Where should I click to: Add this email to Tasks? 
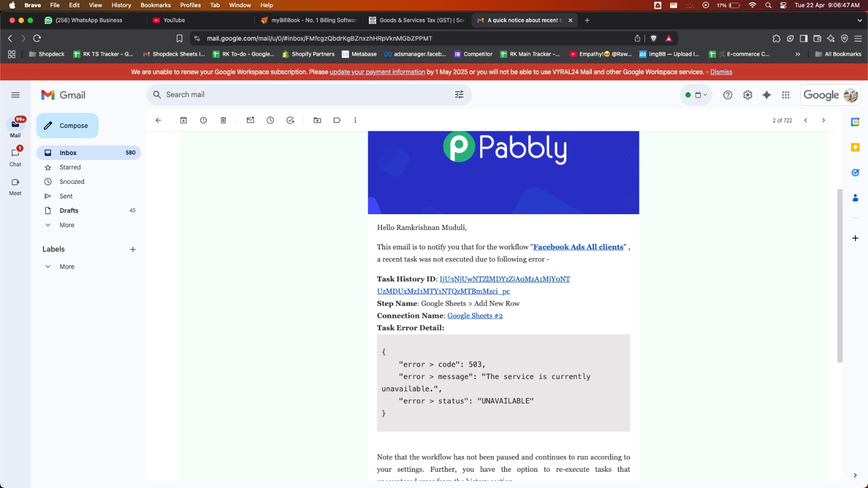(x=290, y=120)
